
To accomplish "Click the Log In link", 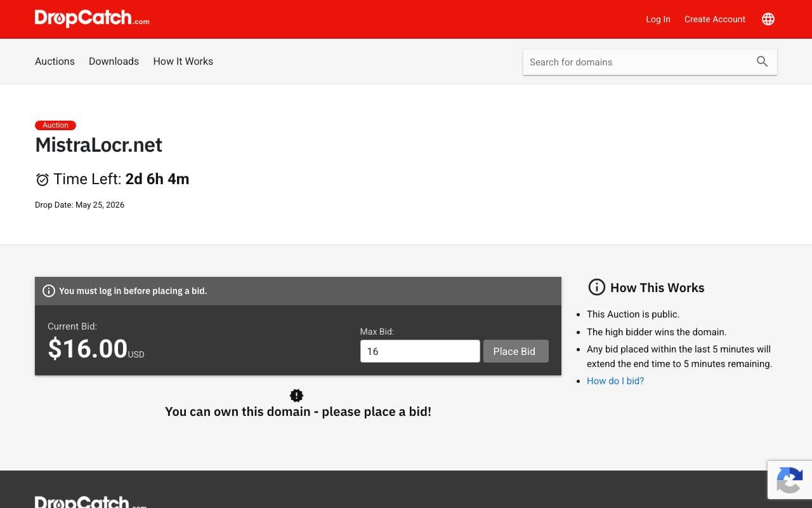I will (x=658, y=19).
